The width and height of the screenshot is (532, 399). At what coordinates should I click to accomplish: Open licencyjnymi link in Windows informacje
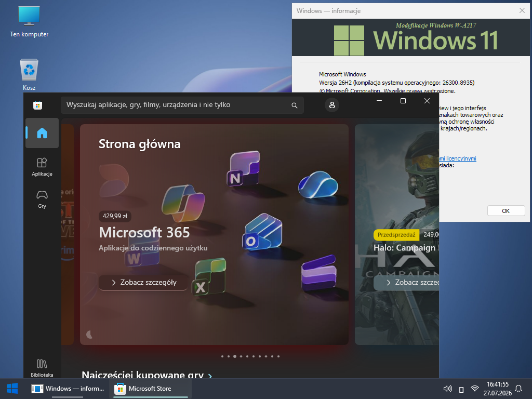pos(457,158)
